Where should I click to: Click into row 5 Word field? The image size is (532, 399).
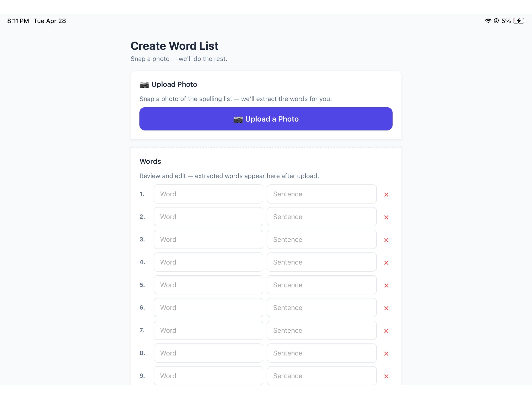coord(208,285)
